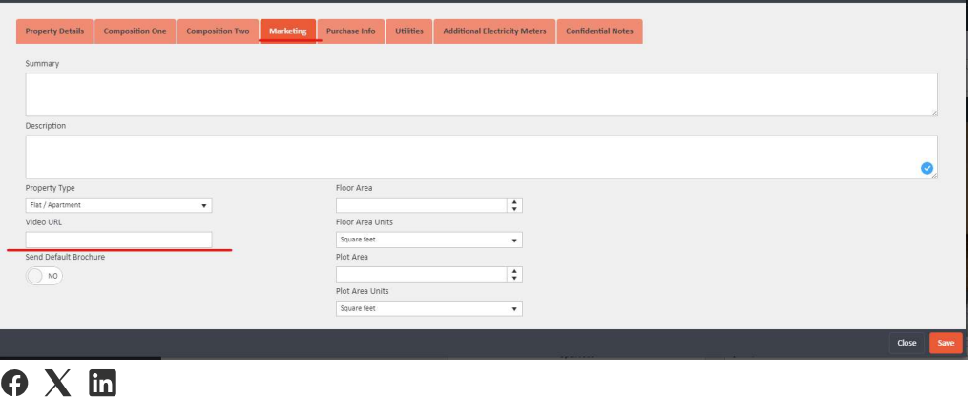Open the Property Type dropdown
This screenshot has width=980, height=419.
118,205
